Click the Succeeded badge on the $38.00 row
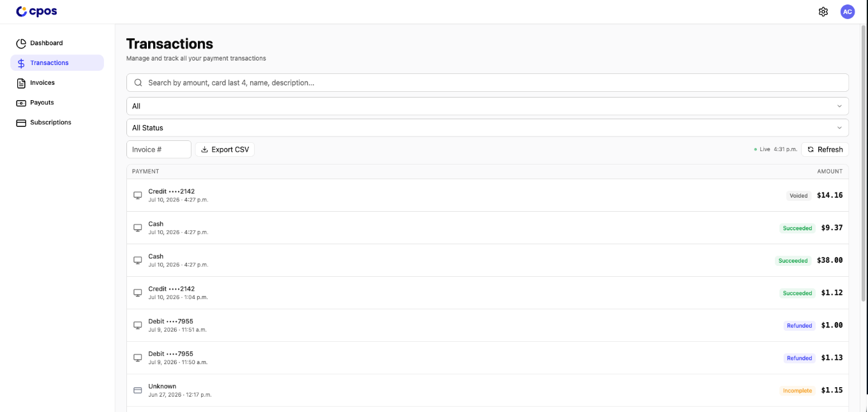Viewport: 868px width, 412px height. point(793,261)
